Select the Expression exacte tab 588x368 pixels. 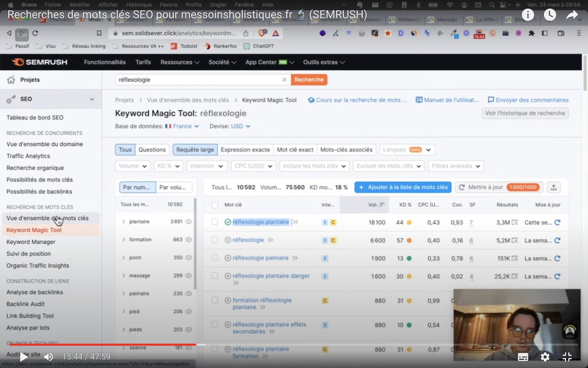[x=245, y=150]
